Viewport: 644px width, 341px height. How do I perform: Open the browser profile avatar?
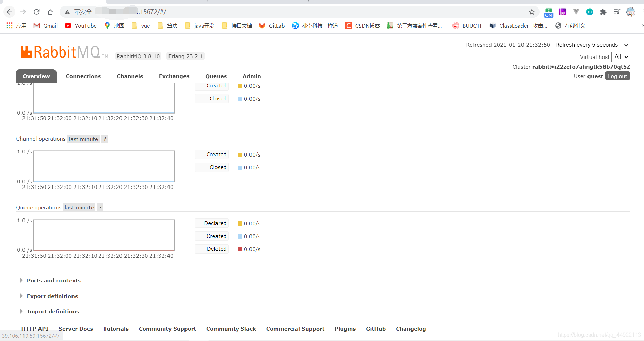click(630, 12)
